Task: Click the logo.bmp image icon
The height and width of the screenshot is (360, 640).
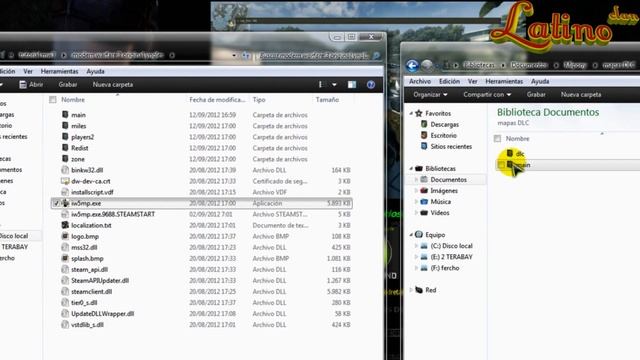Action: (x=65, y=236)
